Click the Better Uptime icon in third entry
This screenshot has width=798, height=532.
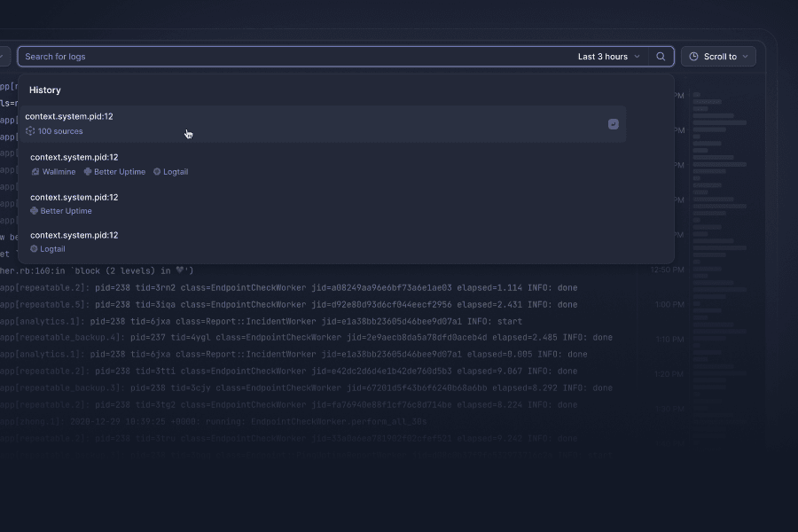coord(35,211)
